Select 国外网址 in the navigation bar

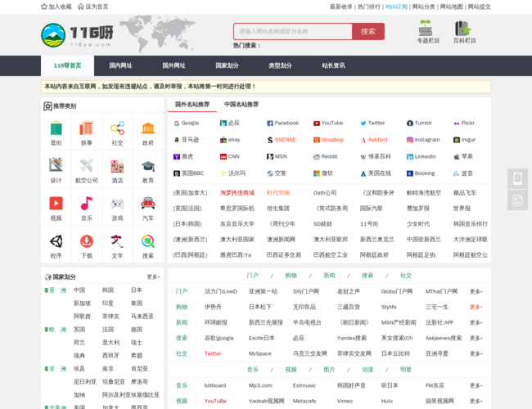(174, 65)
